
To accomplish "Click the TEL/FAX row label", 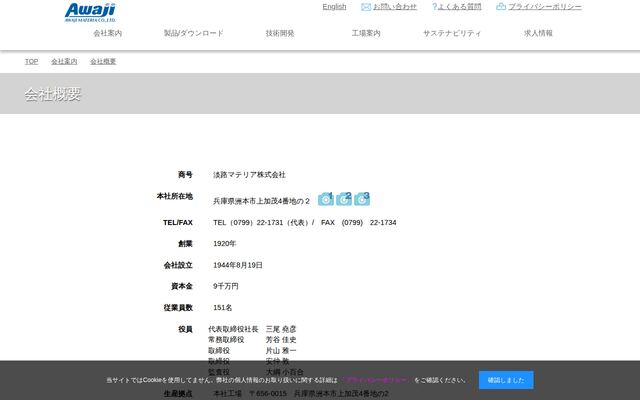I will pos(178,222).
